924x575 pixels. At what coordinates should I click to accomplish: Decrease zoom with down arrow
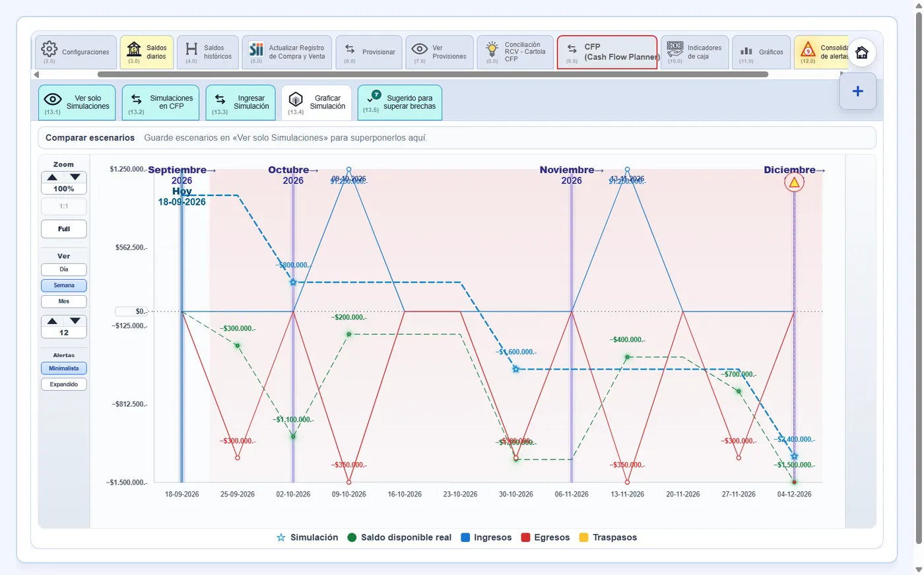75,177
